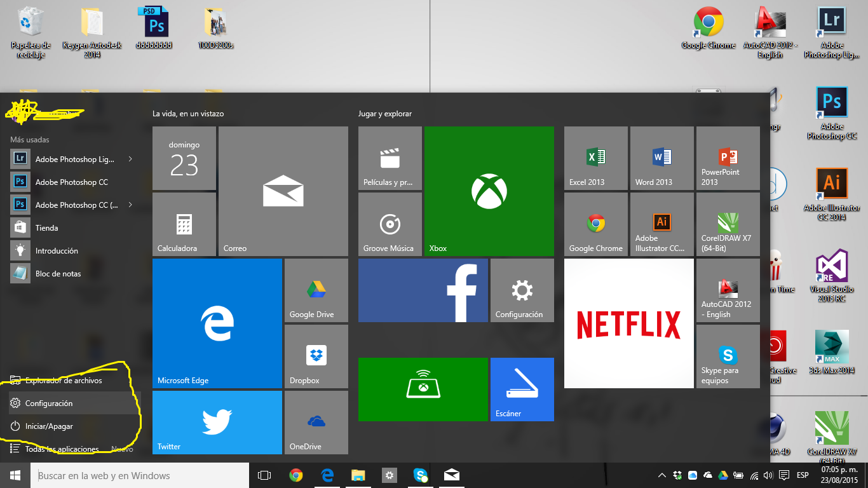Screen dimensions: 868x488
Task: Select the Google Chrome desktop shortcut
Action: [x=708, y=28]
